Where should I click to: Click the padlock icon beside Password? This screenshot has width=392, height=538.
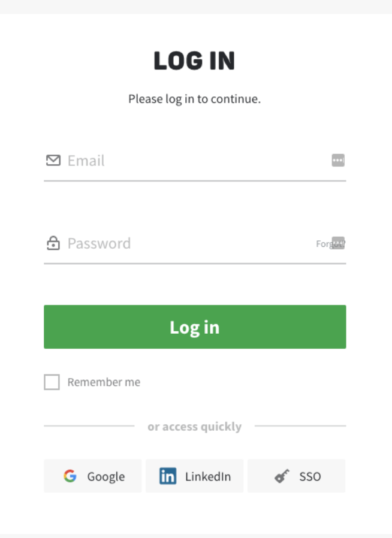coord(53,243)
